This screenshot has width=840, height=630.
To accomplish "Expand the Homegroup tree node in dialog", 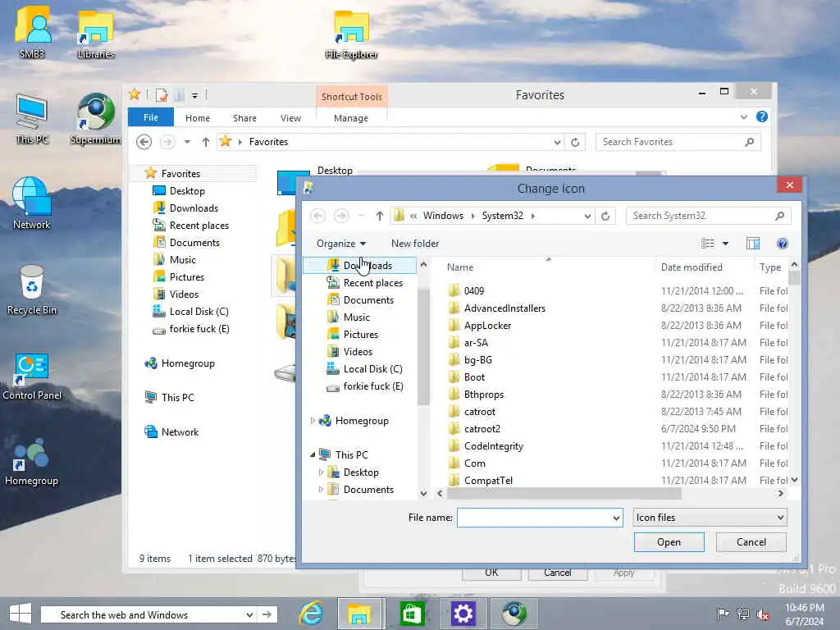I will [313, 421].
